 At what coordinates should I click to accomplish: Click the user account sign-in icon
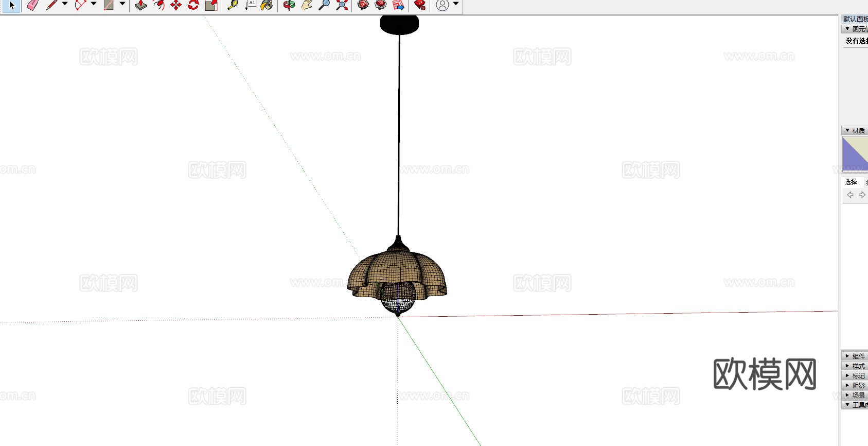(x=442, y=5)
